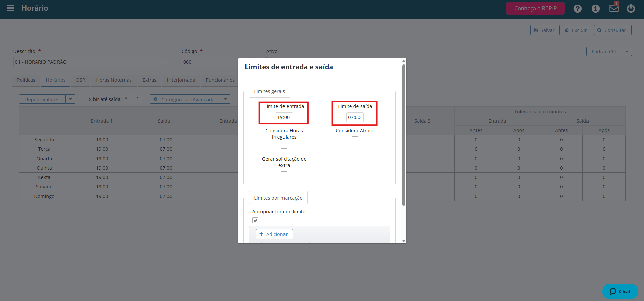Click Sexta Entrada 1 cell 19:00
Viewport: 644px width, 301px height.
(102, 177)
